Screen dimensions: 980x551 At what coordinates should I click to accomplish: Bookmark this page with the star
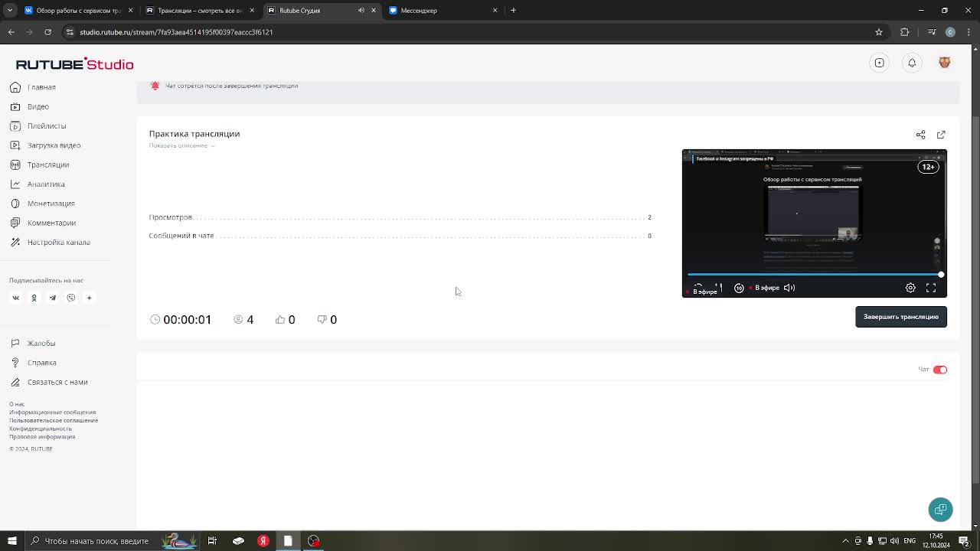879,32
